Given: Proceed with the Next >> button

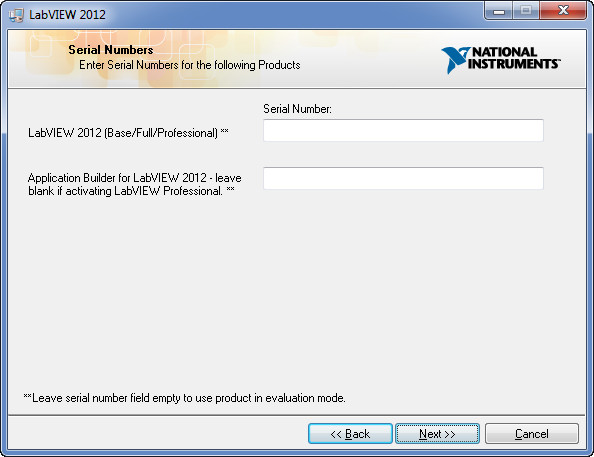Looking at the screenshot, I should point(437,434).
